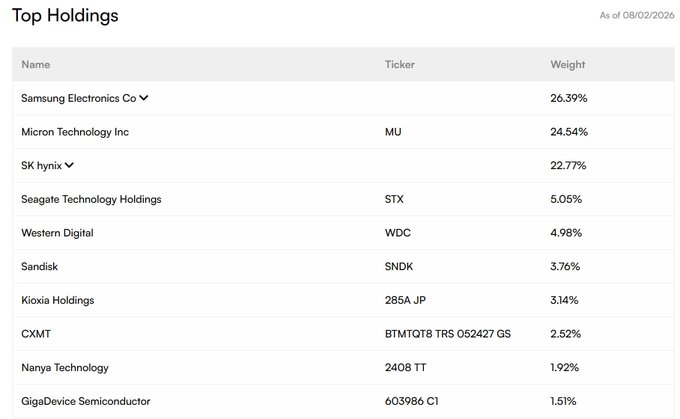The height and width of the screenshot is (419, 680).
Task: Click the SK hynix name
Action: pyautogui.click(x=41, y=166)
